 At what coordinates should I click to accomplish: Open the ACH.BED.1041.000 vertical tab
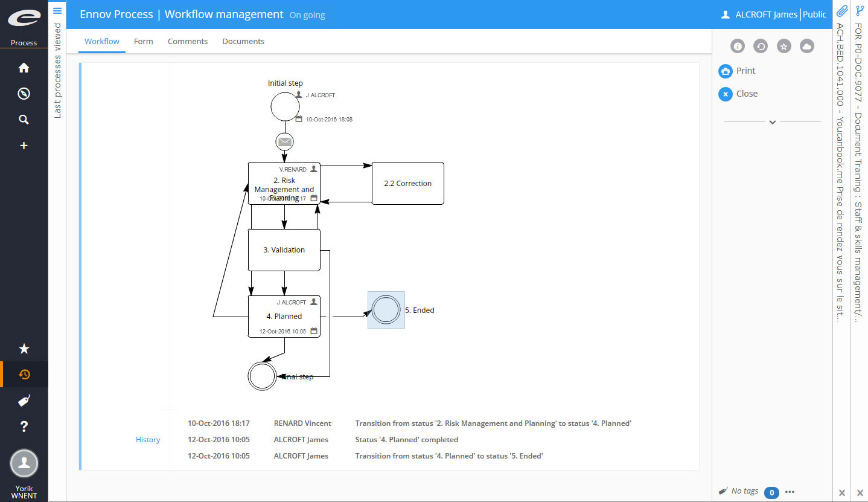tap(841, 172)
